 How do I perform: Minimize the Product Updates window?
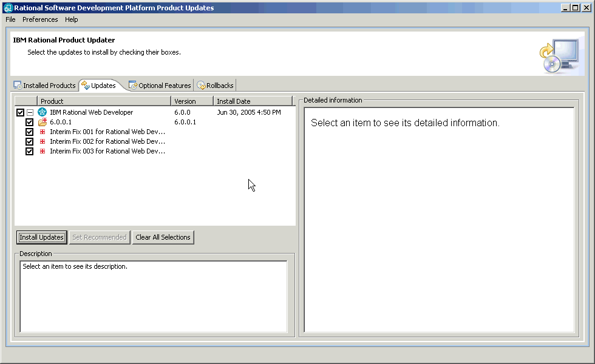point(565,7)
